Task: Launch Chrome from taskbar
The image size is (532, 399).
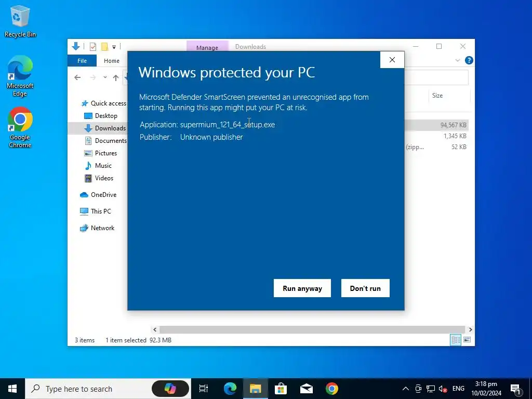Action: tap(332, 389)
